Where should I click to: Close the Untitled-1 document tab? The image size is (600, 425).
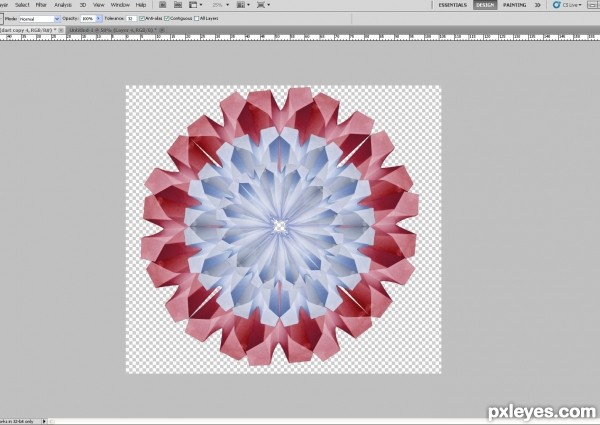tap(161, 30)
